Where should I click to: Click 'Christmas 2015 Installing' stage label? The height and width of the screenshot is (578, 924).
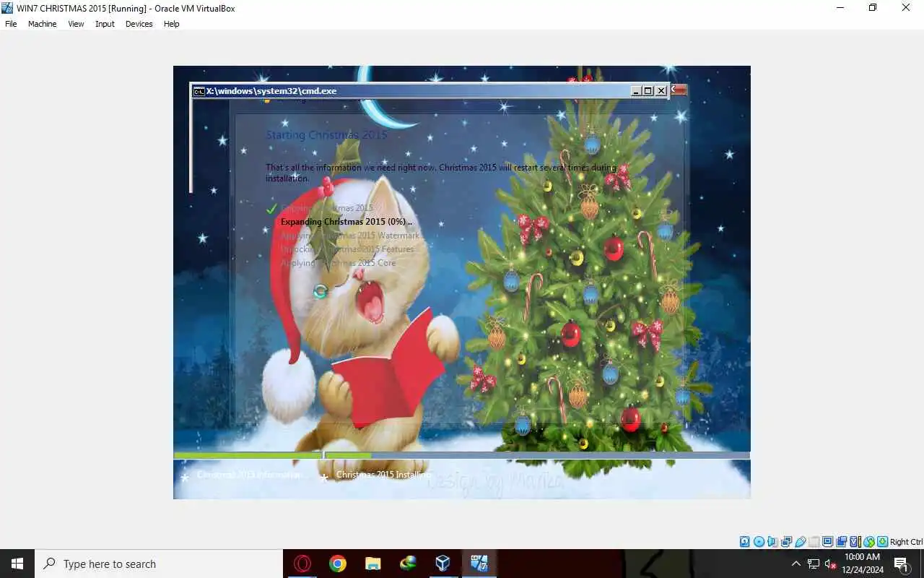[x=383, y=475]
